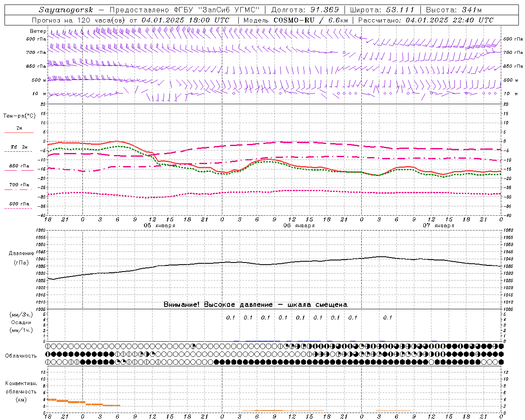Screen dimensions: 525x420
Task: Click the isolated 0.1 precipitation value on 07 января
Action: point(388,317)
